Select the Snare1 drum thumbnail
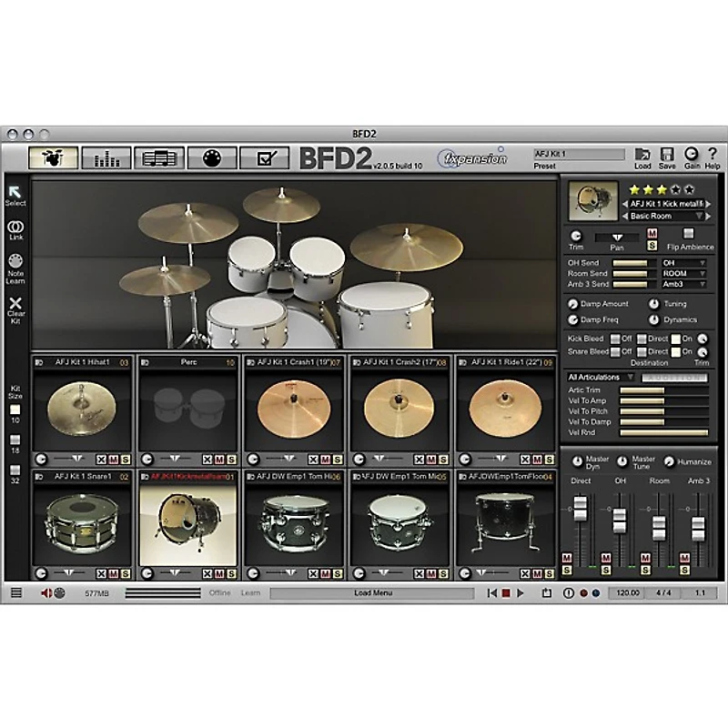The width and height of the screenshot is (728, 728). click(x=82, y=524)
